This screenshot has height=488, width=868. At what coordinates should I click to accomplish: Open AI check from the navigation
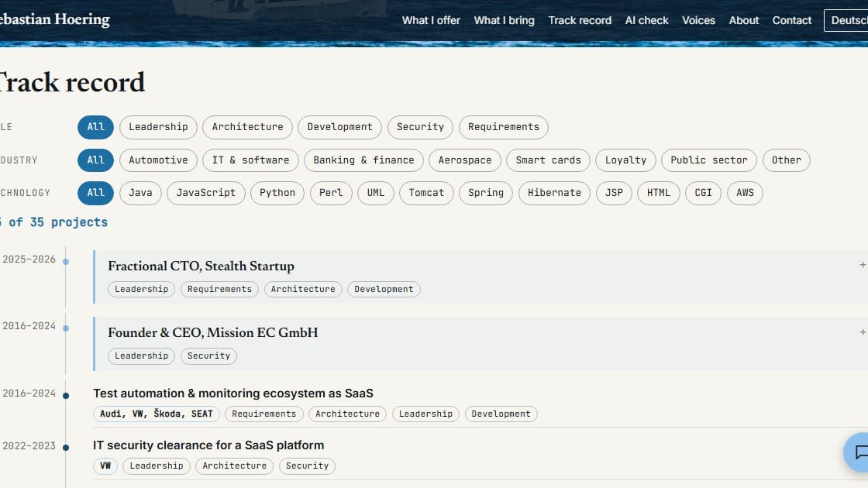click(x=646, y=20)
